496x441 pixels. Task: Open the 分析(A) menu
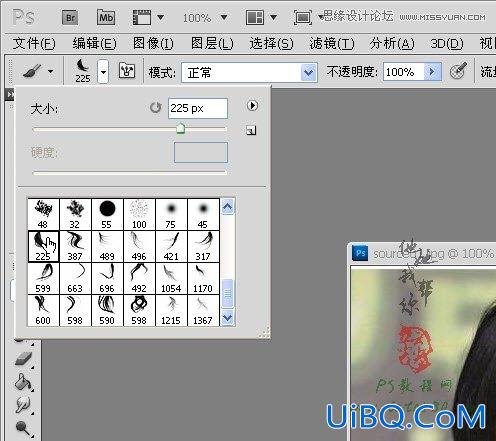coord(392,44)
